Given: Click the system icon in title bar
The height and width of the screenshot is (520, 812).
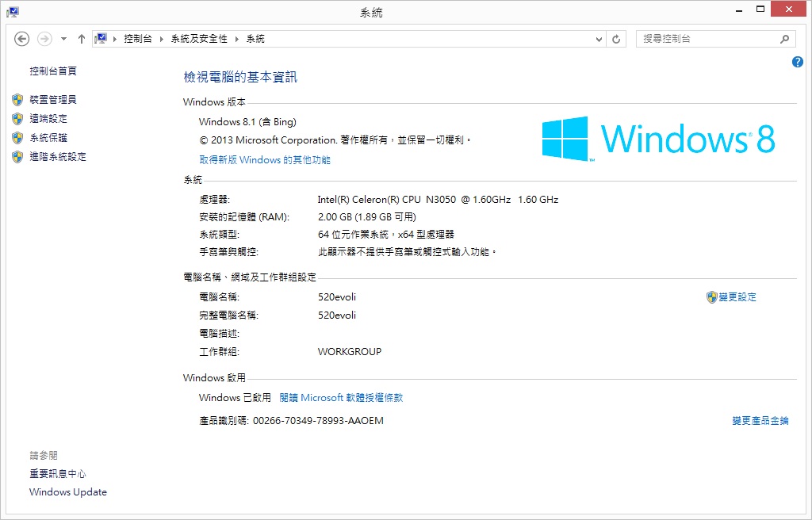Looking at the screenshot, I should (x=13, y=12).
